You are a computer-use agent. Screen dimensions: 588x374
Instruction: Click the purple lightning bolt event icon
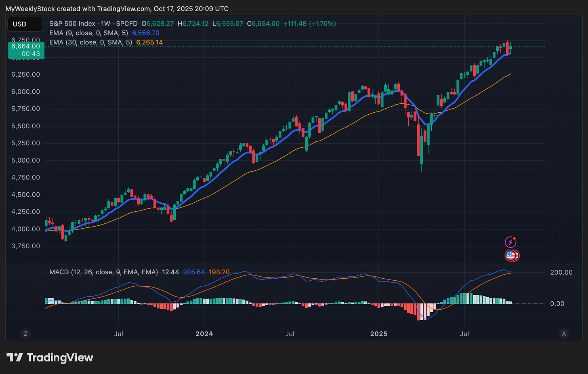511,242
